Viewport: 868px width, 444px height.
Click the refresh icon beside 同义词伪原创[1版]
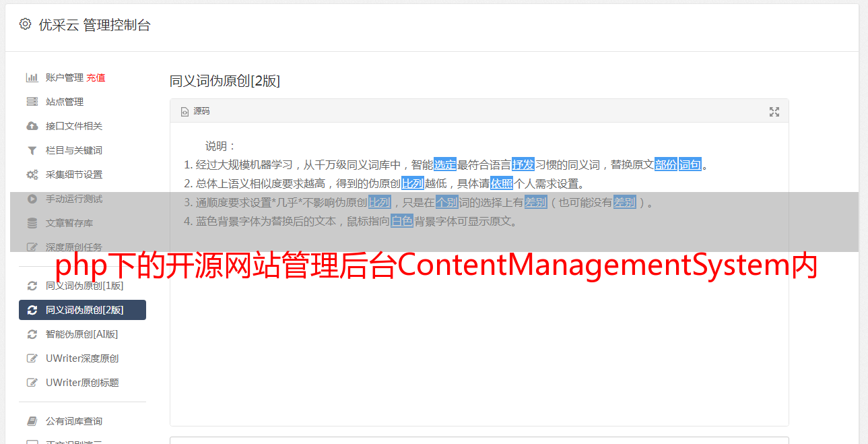click(32, 286)
